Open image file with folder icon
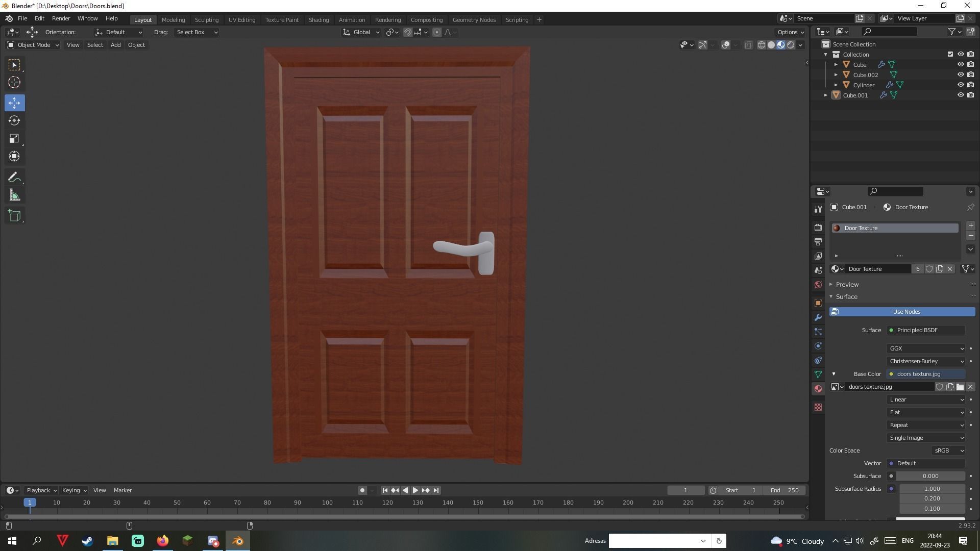The image size is (980, 551). tap(960, 387)
